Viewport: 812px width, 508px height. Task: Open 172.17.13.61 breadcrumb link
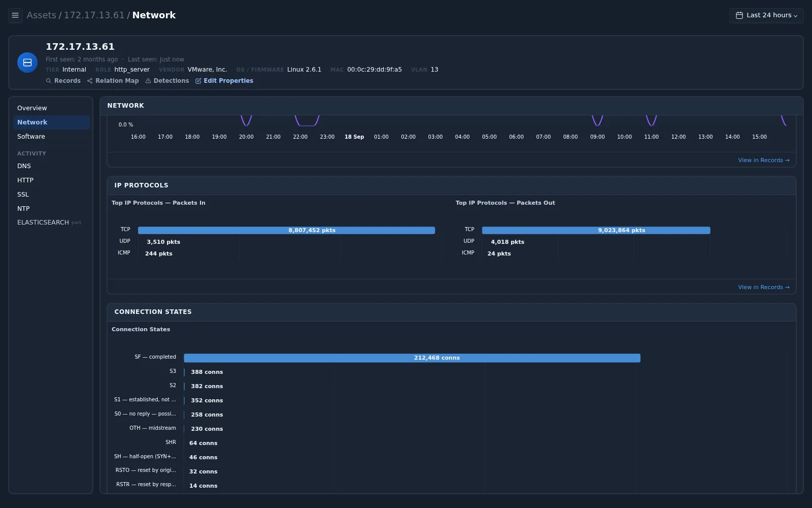click(94, 15)
